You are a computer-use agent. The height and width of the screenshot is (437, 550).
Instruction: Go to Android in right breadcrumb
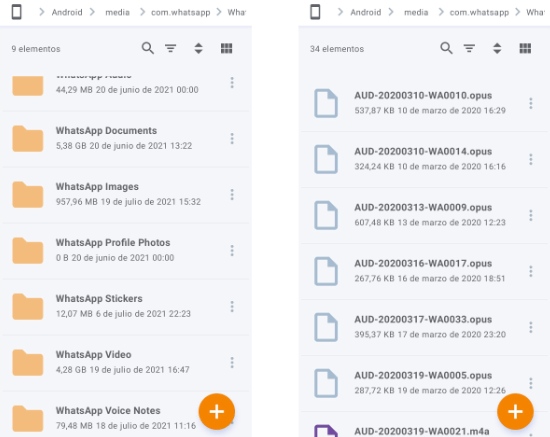pyautogui.click(x=365, y=12)
